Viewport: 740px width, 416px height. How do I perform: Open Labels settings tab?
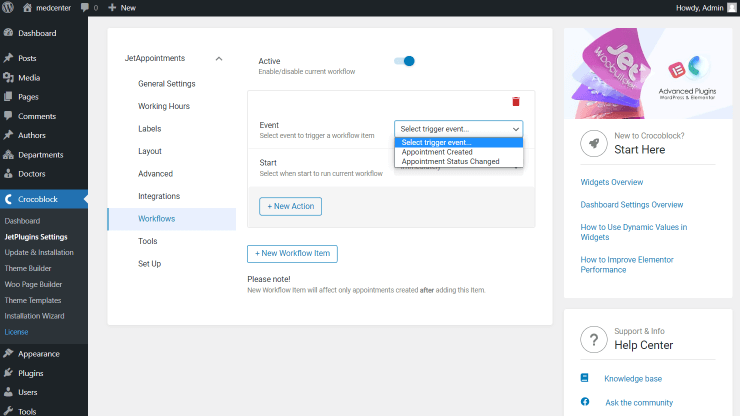pyautogui.click(x=150, y=128)
